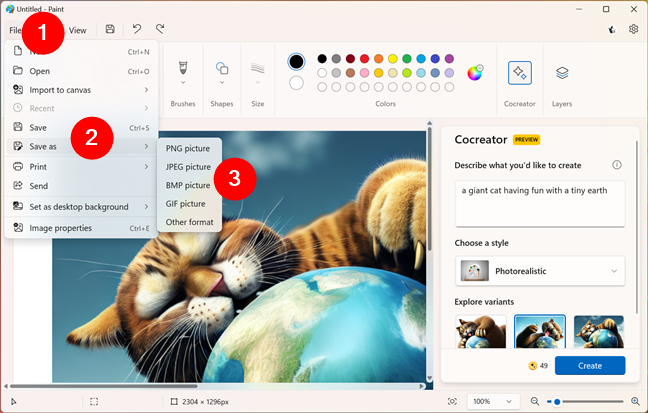Click the canvas horizontal scrollbar
Viewport: 648px width, 413px height.
pyautogui.click(x=103, y=386)
